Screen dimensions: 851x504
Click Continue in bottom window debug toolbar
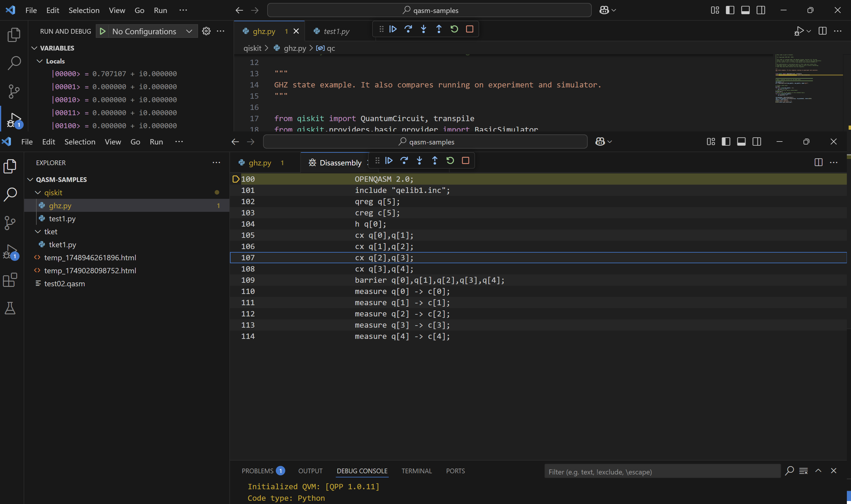coord(389,160)
